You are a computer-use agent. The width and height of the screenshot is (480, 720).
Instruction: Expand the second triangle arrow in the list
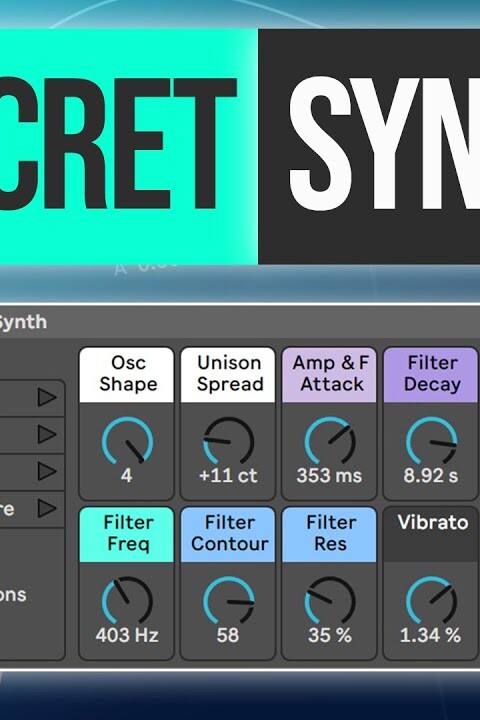(47, 434)
